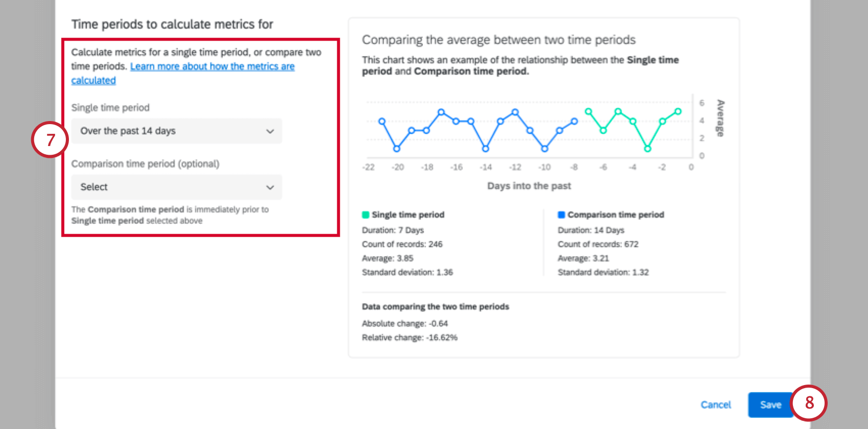This screenshot has height=429, width=868.
Task: Click the chevron on the 14 days selector
Action: 271,131
